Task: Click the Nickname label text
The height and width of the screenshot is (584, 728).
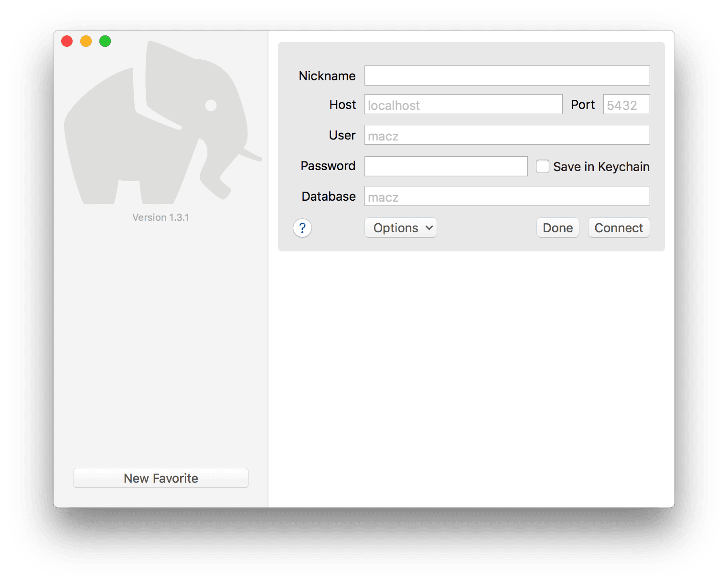Action: point(327,76)
